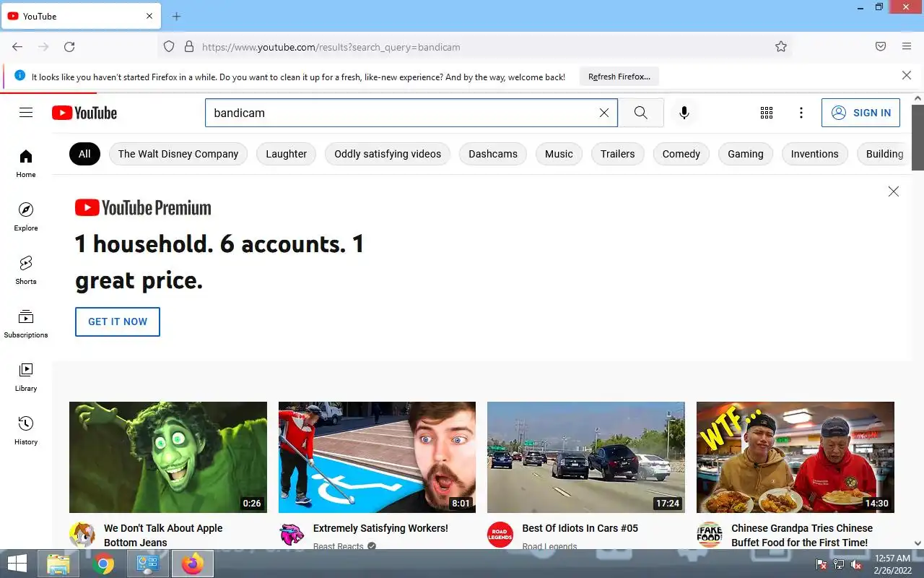Click GET IT NOW for Premium
924x578 pixels.
[x=118, y=322]
